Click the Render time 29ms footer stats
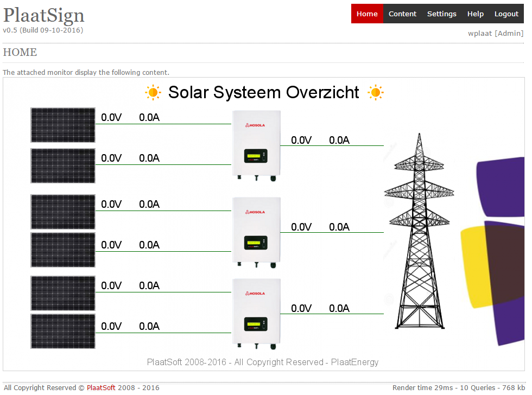Viewport: 532px width, 395px height. [459, 387]
